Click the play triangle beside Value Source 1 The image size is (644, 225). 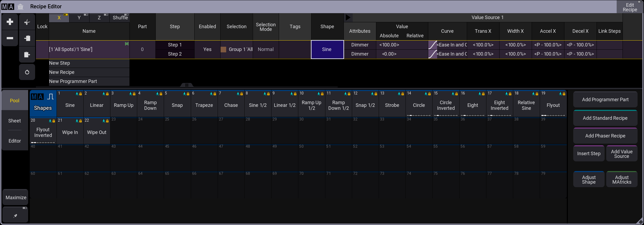click(x=348, y=18)
